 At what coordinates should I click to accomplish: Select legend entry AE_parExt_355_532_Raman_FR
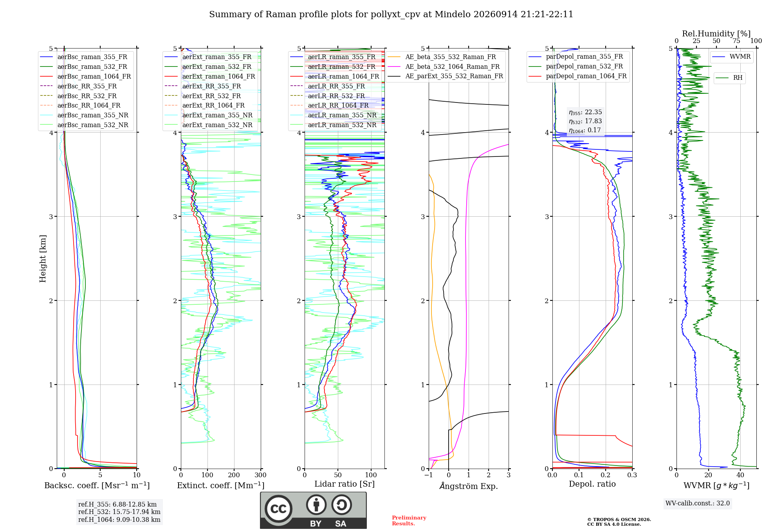coord(446,76)
